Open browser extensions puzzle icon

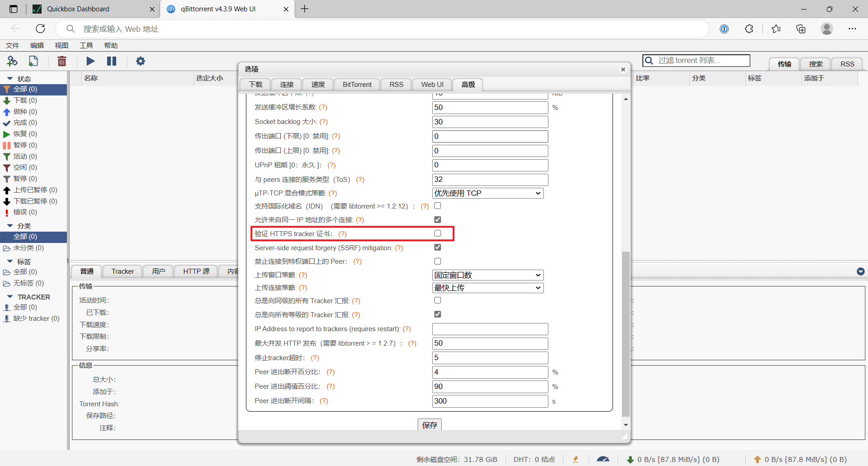[749, 29]
